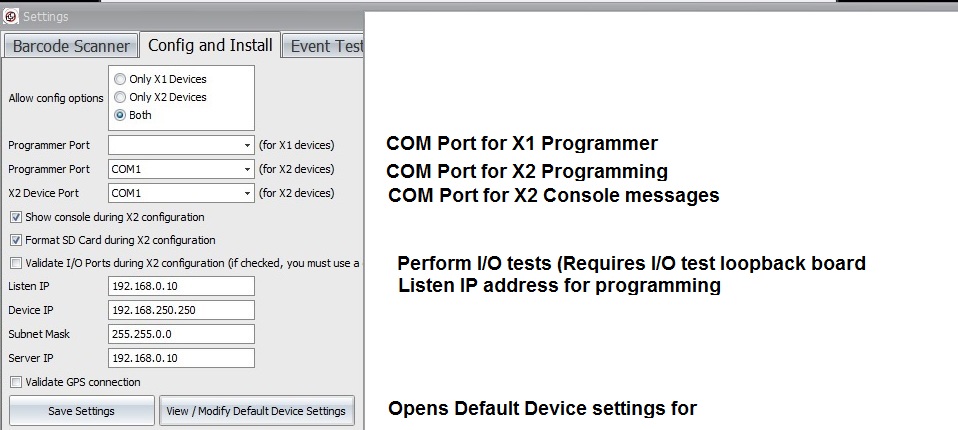Select the Config and Install tab

210,45
